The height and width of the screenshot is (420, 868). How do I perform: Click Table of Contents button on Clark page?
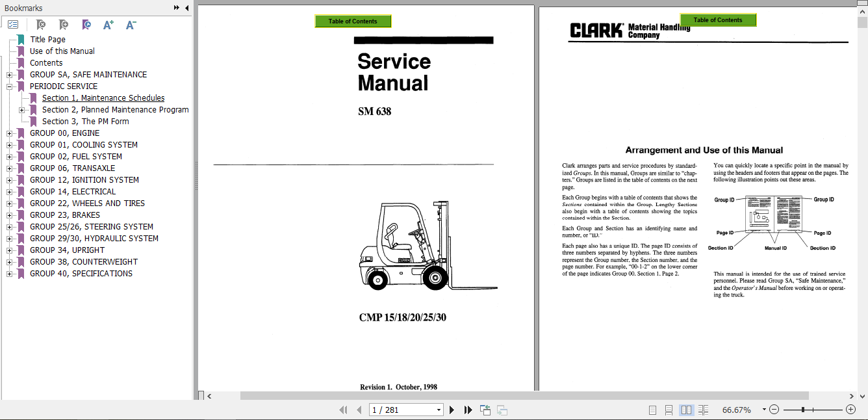(x=718, y=20)
